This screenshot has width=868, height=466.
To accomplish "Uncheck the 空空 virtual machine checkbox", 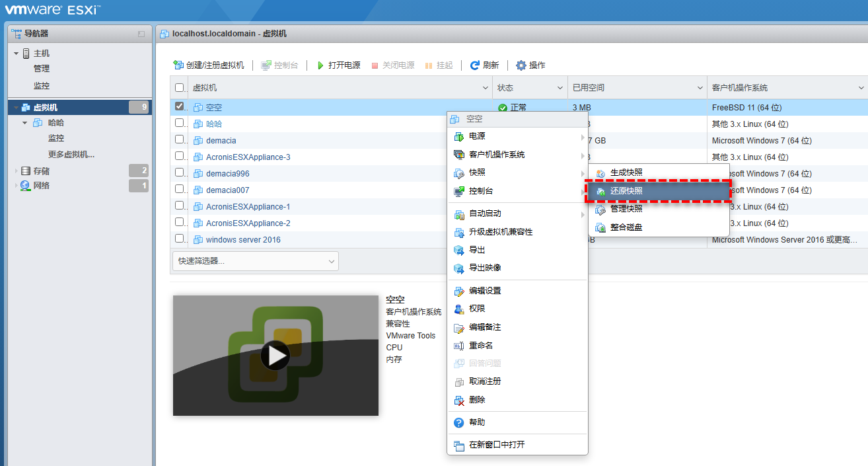I will click(x=180, y=106).
